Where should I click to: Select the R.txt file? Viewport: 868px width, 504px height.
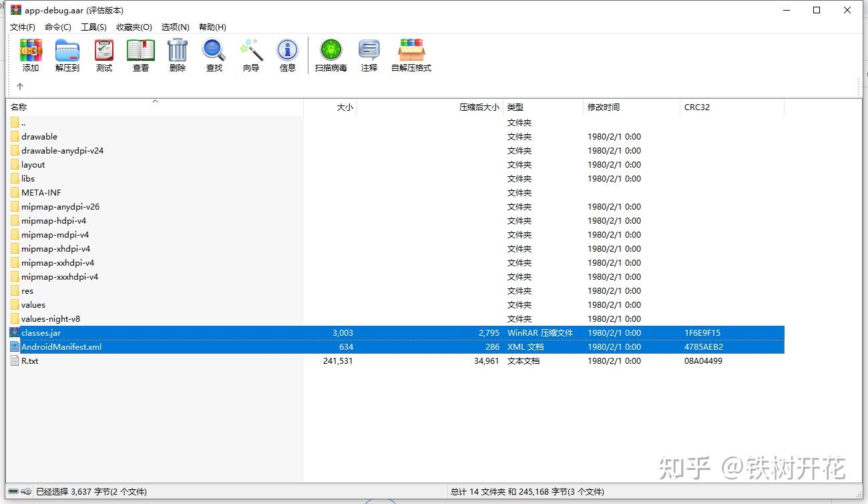[x=29, y=360]
